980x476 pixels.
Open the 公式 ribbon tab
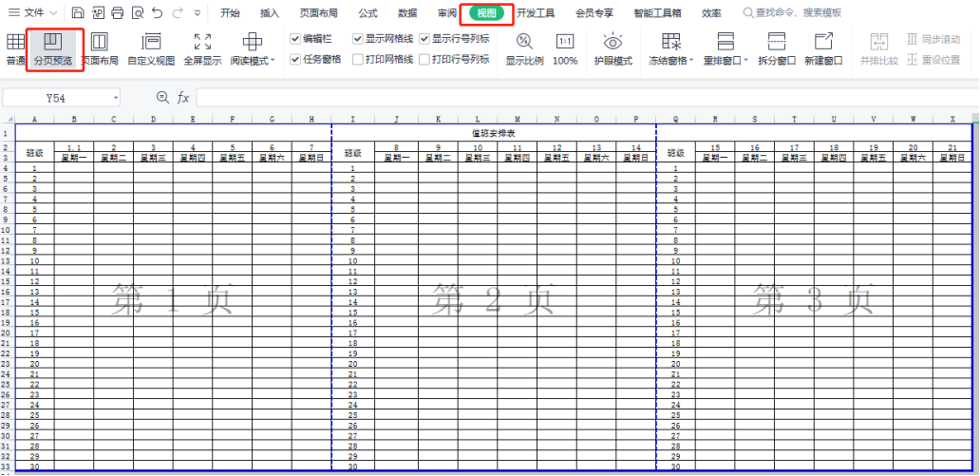tap(368, 12)
